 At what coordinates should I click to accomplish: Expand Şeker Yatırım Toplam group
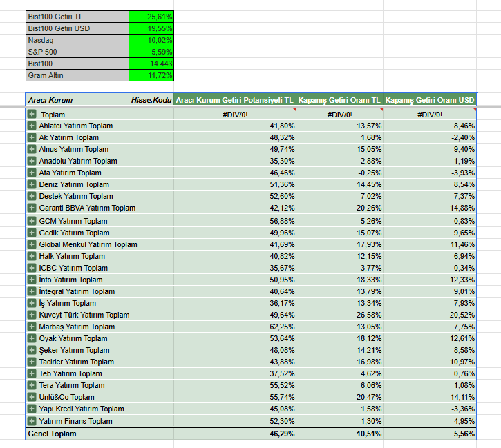[x=32, y=350]
